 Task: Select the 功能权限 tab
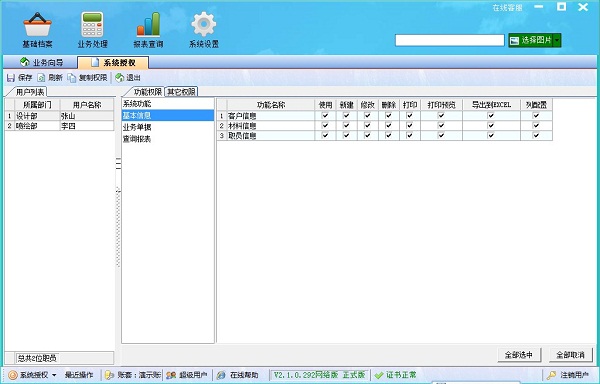pyautogui.click(x=147, y=92)
